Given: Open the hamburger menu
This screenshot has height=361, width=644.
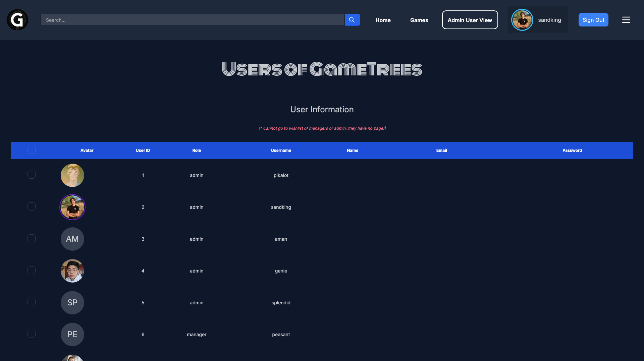Looking at the screenshot, I should (626, 20).
